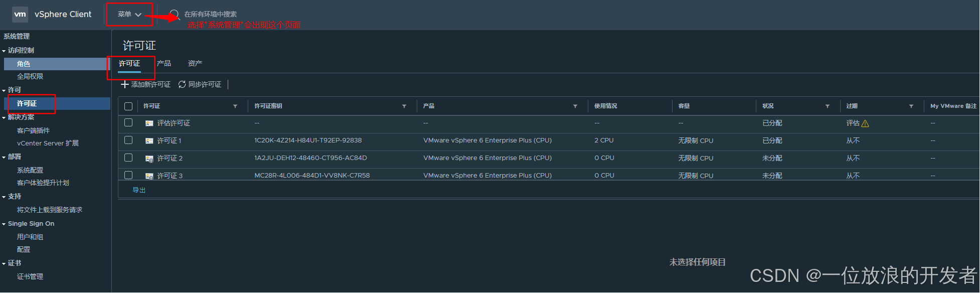Viewport: 980px width, 293px height.
Task: Open 角色 in the sidebar
Action: coord(57,64)
